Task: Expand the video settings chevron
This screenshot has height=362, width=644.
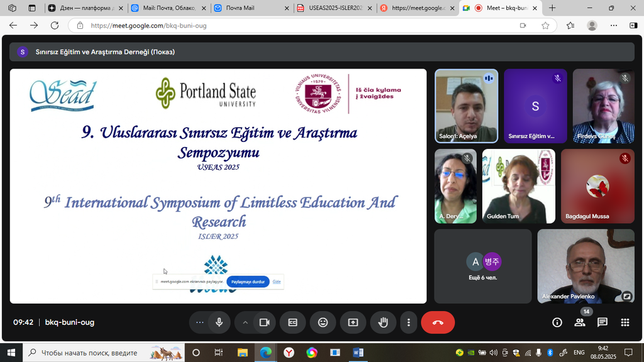Action: coord(245,322)
